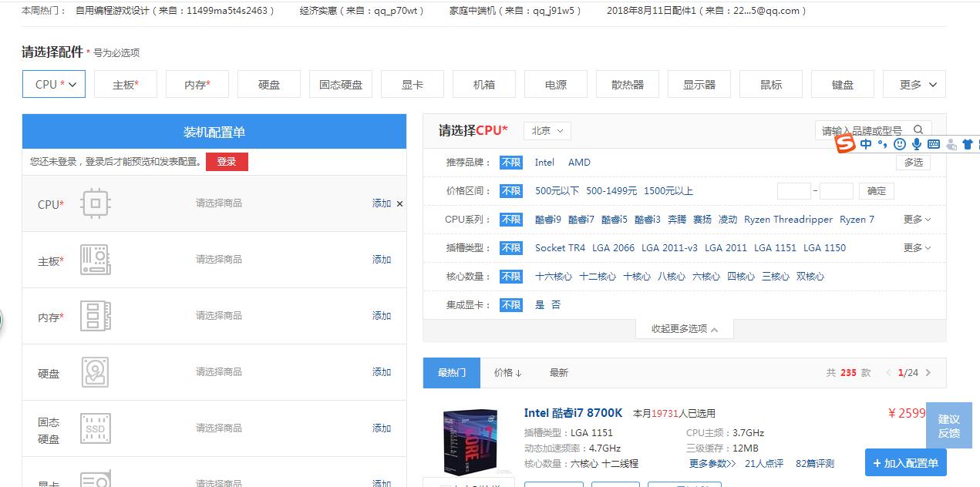Click the CPU chip icon in 装机配置单
The width and height of the screenshot is (980, 487).
[x=96, y=203]
